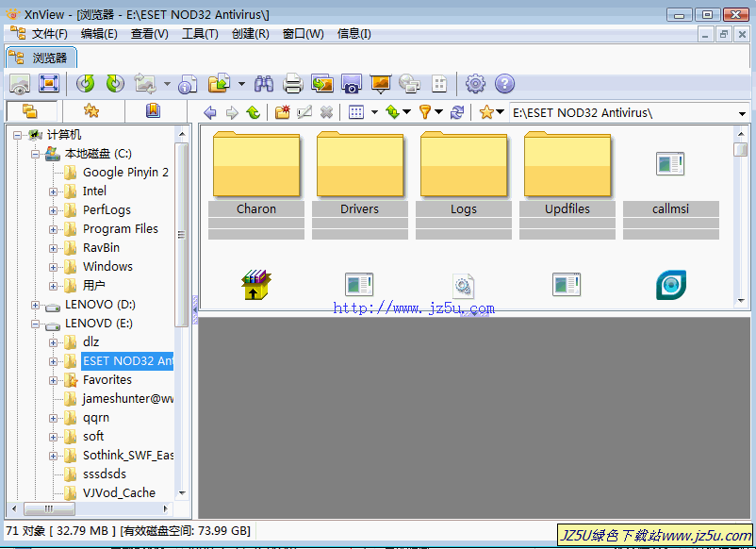Expand the Windows folder node
The image size is (756, 549).
(x=53, y=267)
